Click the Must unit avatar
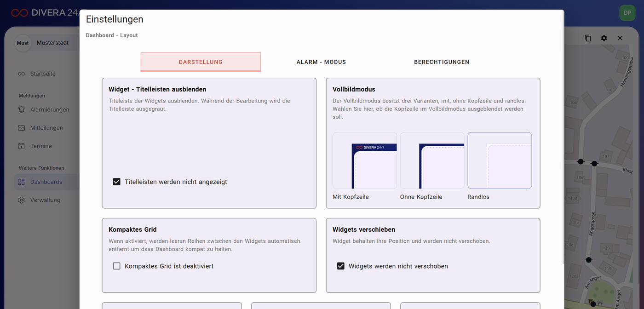The height and width of the screenshot is (309, 644). [x=23, y=43]
